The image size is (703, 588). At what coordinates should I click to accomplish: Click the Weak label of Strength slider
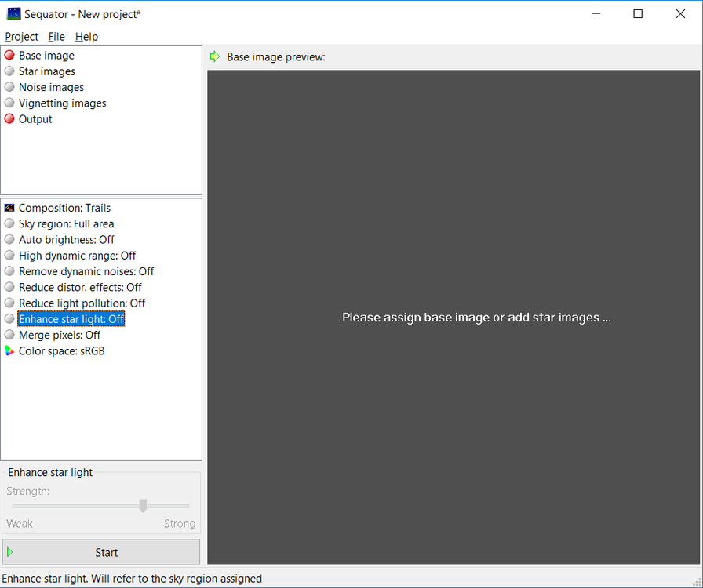20,524
